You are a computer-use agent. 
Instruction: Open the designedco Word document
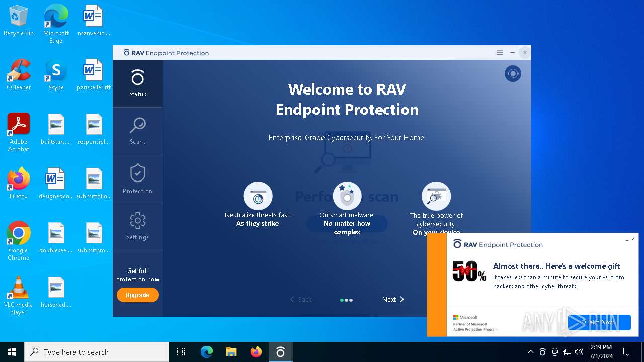[x=56, y=184]
